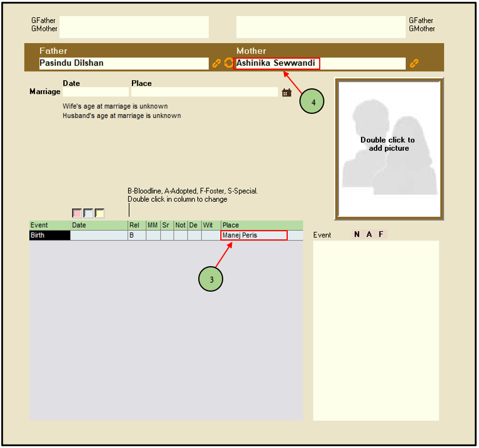Click the Mother name field Ashinika Sewwandi
Screen dimensions: 479x448
(277, 63)
